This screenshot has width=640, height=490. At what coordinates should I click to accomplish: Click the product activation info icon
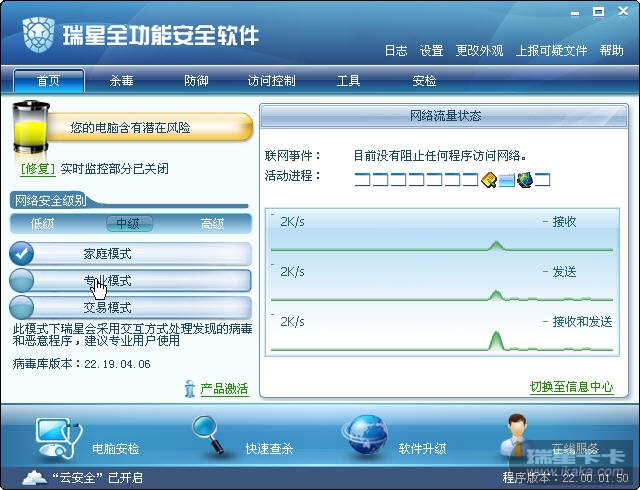(x=189, y=388)
